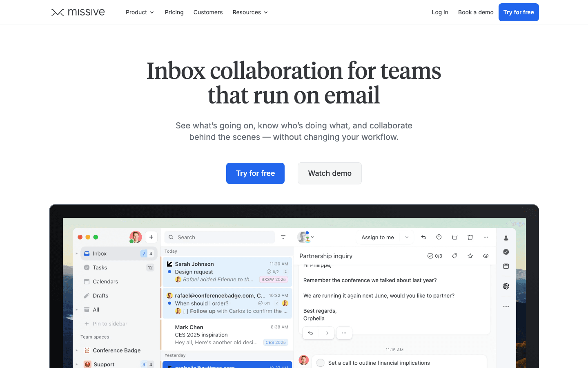The image size is (588, 368).
Task: Open the Product dropdown menu
Action: pos(140,12)
